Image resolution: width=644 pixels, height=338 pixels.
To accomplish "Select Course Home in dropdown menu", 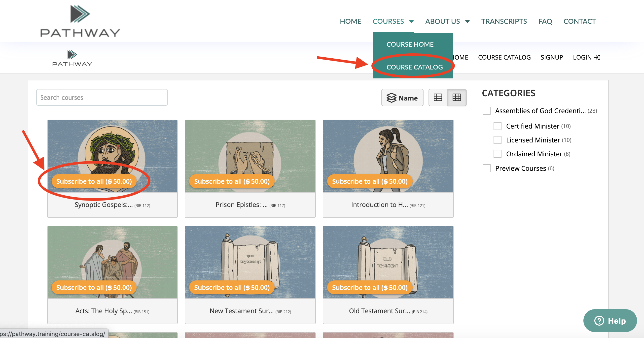I will point(410,44).
